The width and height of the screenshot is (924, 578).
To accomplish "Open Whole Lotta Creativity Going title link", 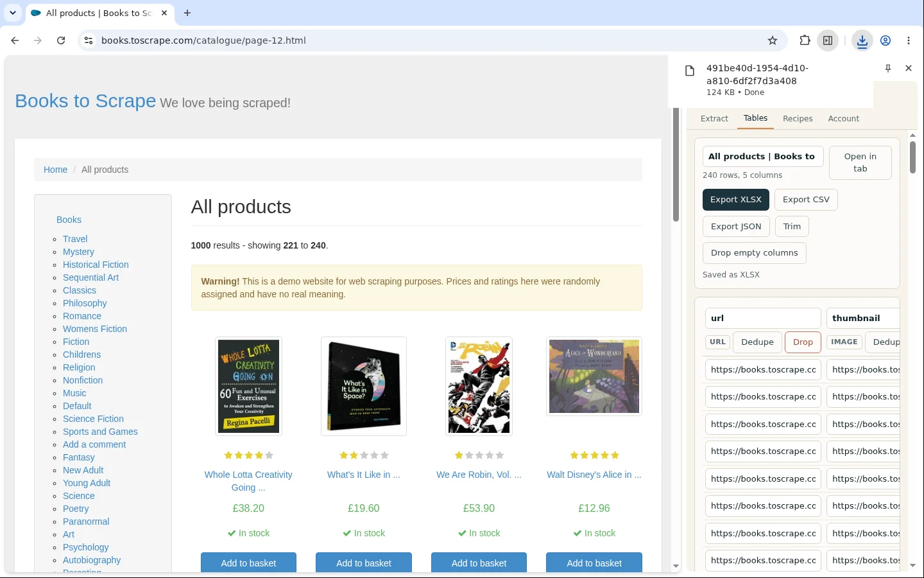I will 248,481.
